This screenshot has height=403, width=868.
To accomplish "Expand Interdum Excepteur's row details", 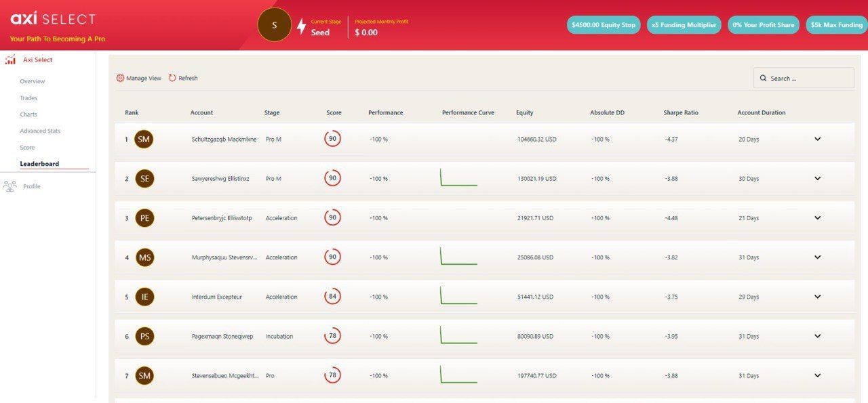I will point(817,296).
